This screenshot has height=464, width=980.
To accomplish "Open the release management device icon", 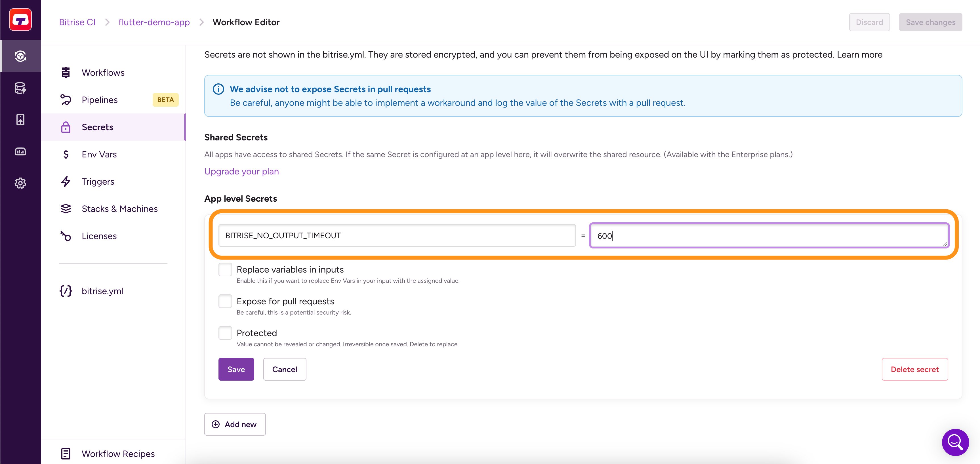I will click(20, 120).
